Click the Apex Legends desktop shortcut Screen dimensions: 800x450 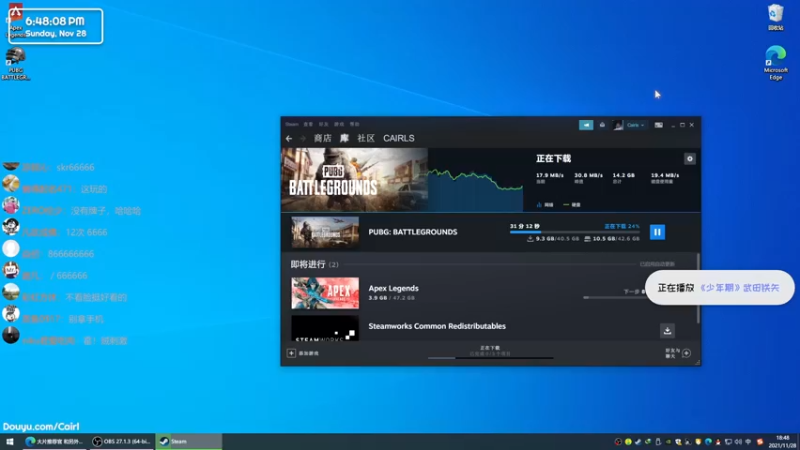pos(15,20)
